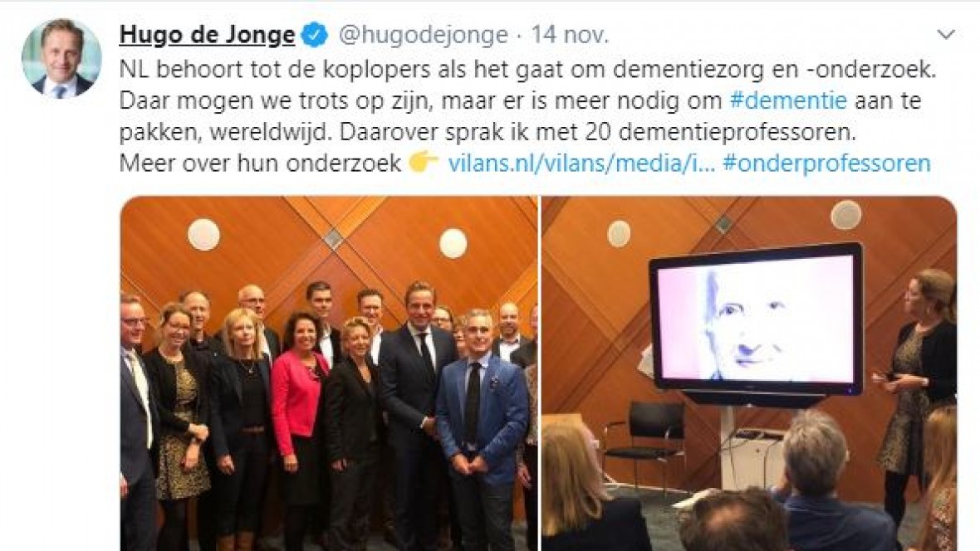Follow the #onderprofessoren hashtag
Viewport: 980px width, 551px height.
pos(827,163)
